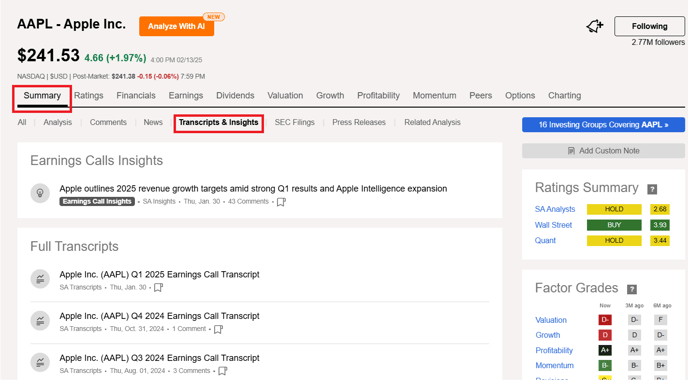Image resolution: width=688 pixels, height=386 pixels.
Task: Click Wall Street BUY rating badge
Action: point(614,225)
